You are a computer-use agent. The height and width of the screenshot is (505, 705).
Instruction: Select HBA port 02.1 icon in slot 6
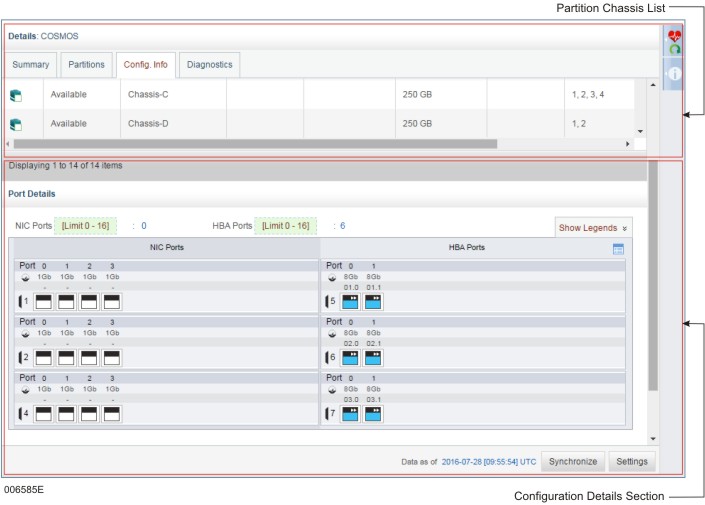pos(373,356)
